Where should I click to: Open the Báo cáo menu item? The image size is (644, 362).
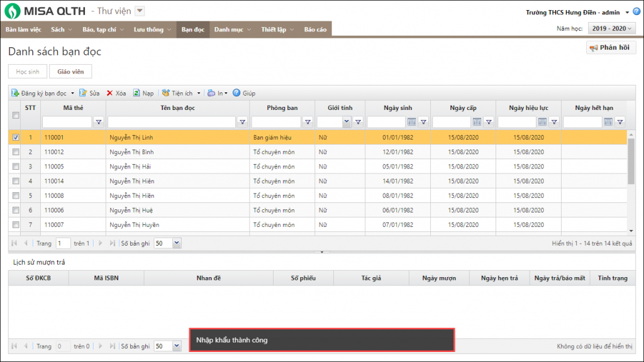tap(315, 30)
